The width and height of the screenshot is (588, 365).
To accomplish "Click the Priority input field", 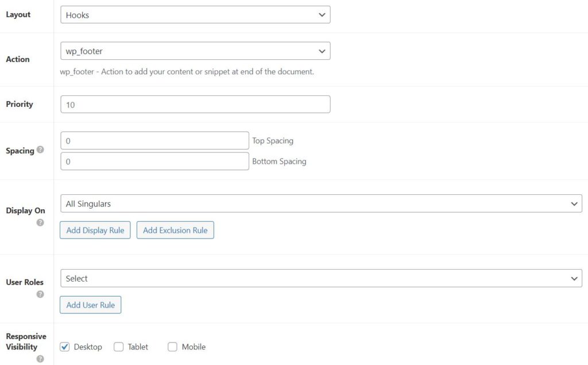I will coord(195,105).
